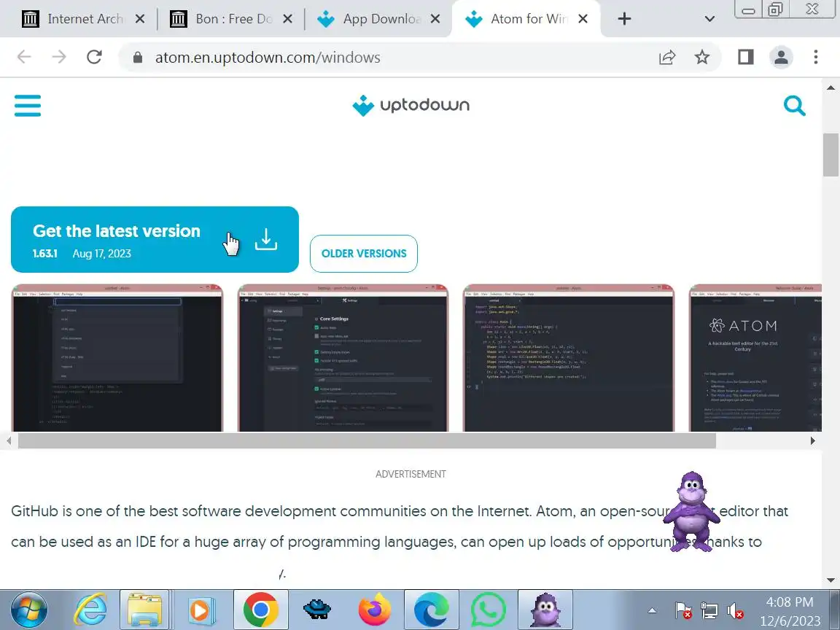The width and height of the screenshot is (840, 630).
Task: Open Atom welcome screen screenshot thumbnail
Action: click(755, 358)
